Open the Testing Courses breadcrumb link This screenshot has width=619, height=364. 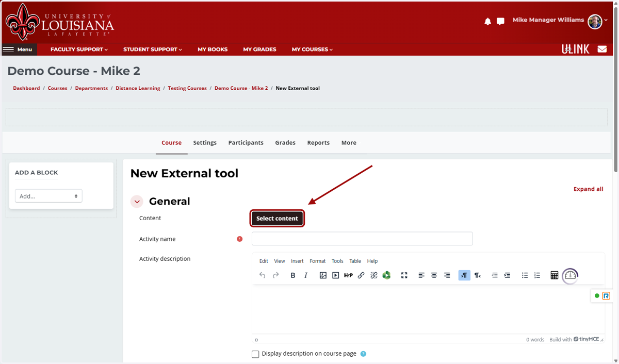[x=187, y=88]
